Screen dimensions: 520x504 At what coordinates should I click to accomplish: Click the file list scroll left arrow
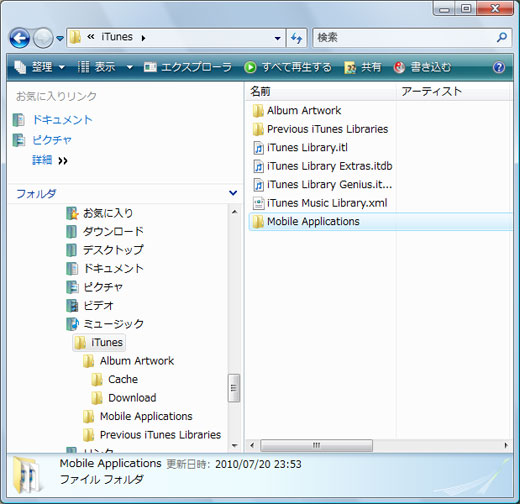tap(252, 445)
